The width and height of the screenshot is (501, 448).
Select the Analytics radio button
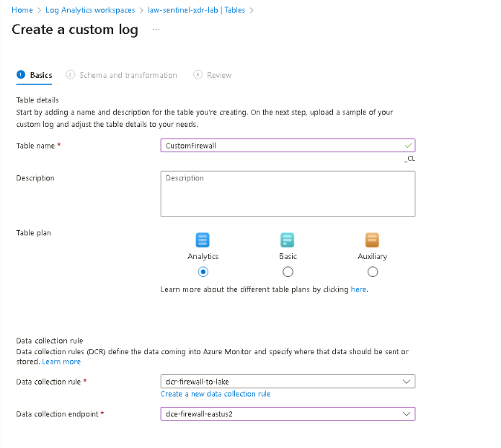203,272
